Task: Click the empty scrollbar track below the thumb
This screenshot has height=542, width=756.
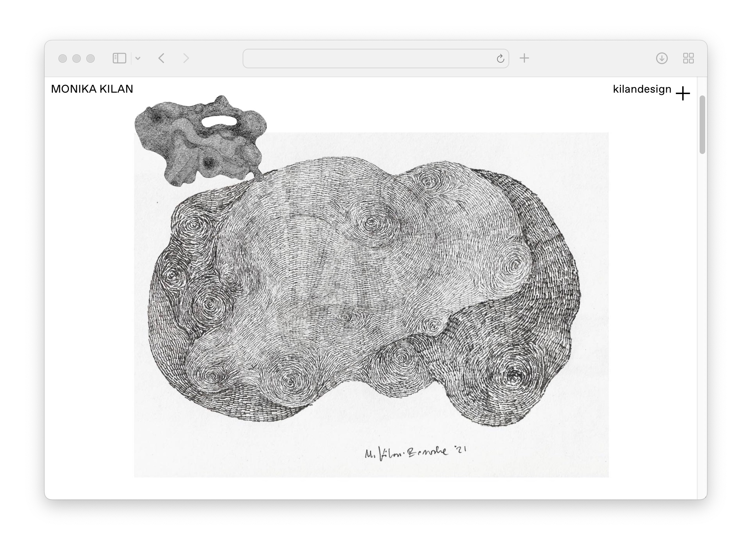Action: coord(702,313)
